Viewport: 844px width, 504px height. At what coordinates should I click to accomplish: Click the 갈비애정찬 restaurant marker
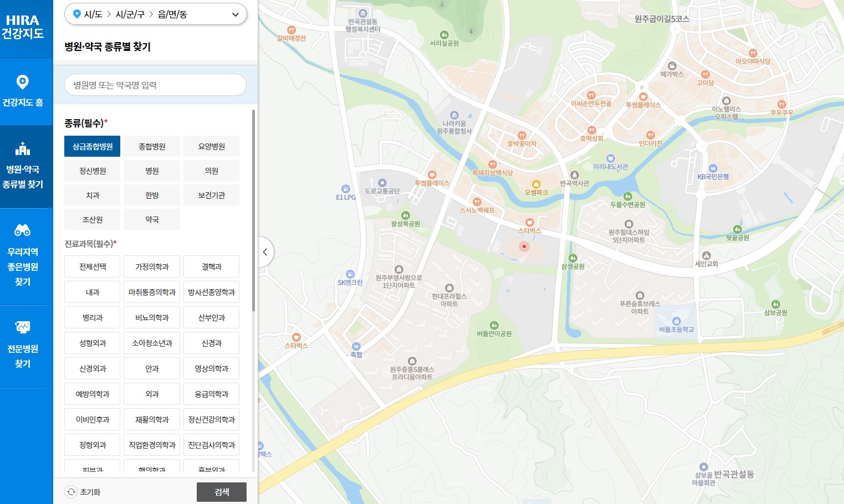pyautogui.click(x=291, y=30)
